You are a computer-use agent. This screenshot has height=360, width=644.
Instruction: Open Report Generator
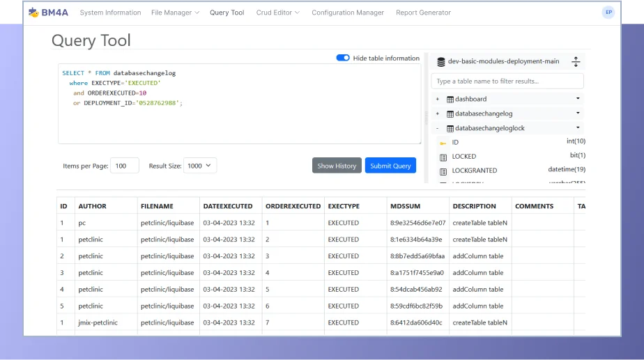(424, 13)
